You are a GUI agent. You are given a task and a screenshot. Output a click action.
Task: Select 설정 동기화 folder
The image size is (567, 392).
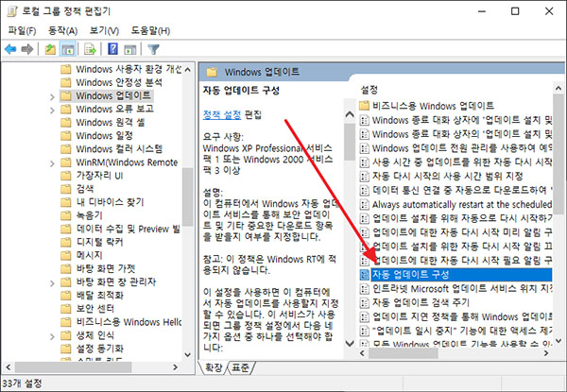tap(99, 349)
